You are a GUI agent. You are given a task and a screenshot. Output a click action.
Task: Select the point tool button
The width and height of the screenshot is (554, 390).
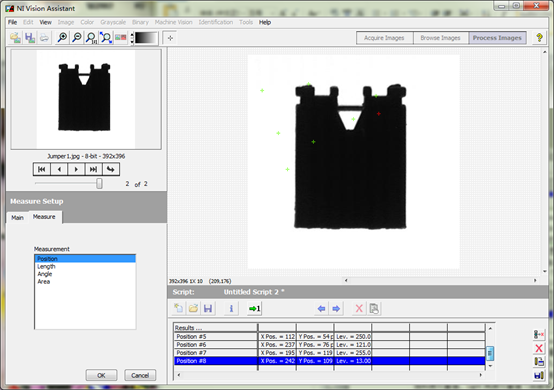(170, 38)
